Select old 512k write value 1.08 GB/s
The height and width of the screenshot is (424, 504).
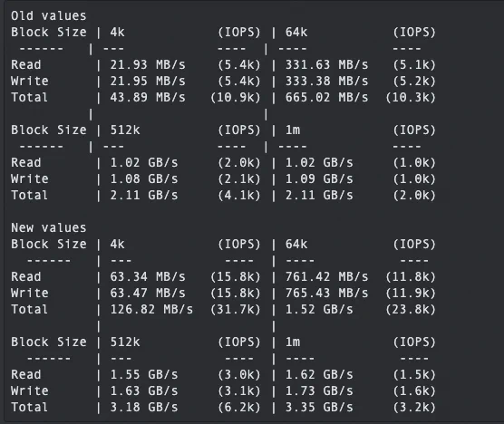point(144,178)
